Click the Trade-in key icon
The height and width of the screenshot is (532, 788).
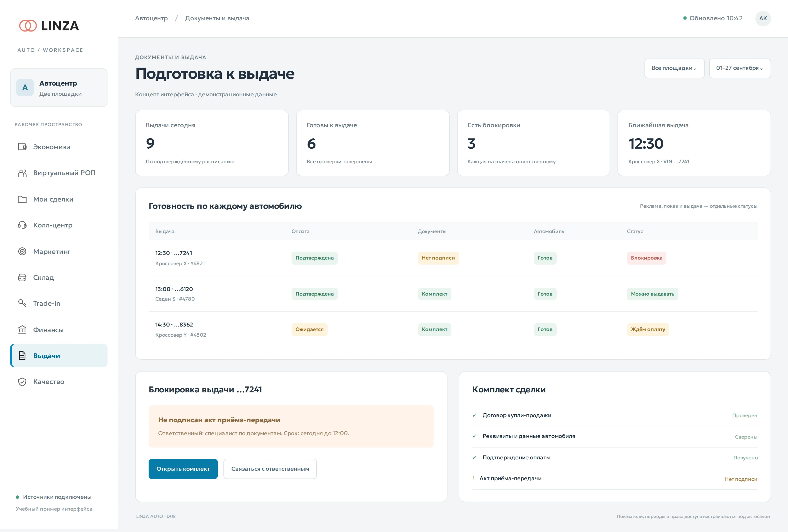pyautogui.click(x=22, y=303)
